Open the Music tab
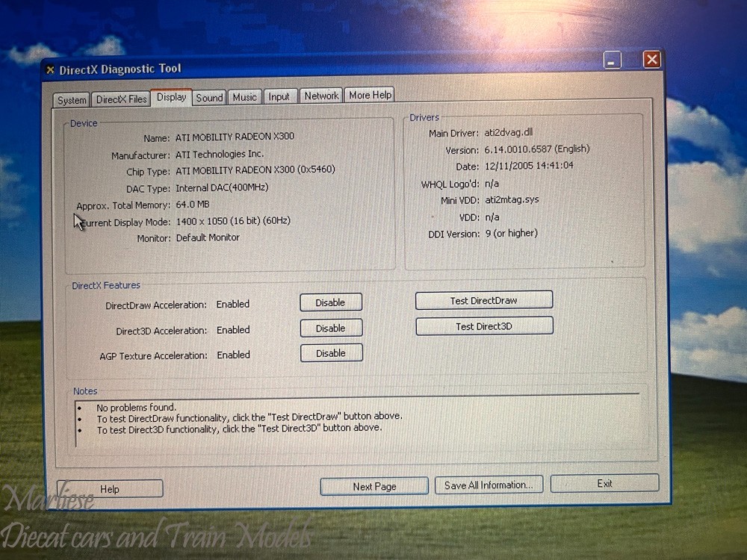 point(244,97)
